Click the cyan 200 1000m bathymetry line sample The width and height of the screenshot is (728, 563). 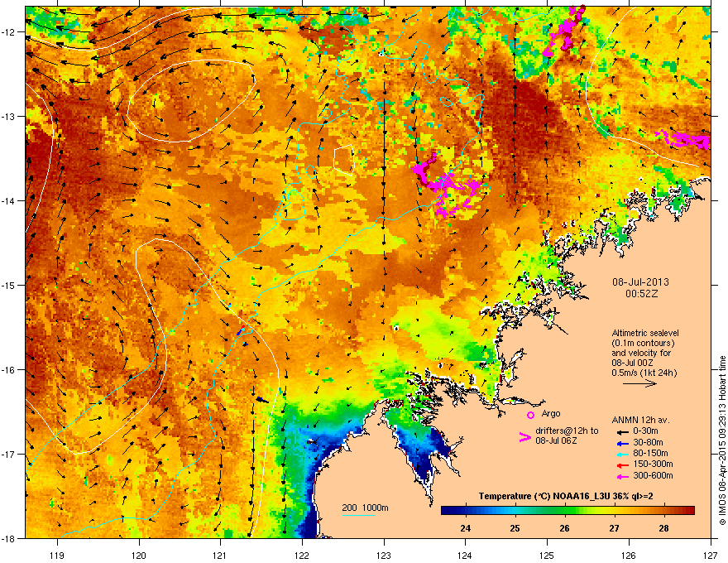[x=359, y=515]
